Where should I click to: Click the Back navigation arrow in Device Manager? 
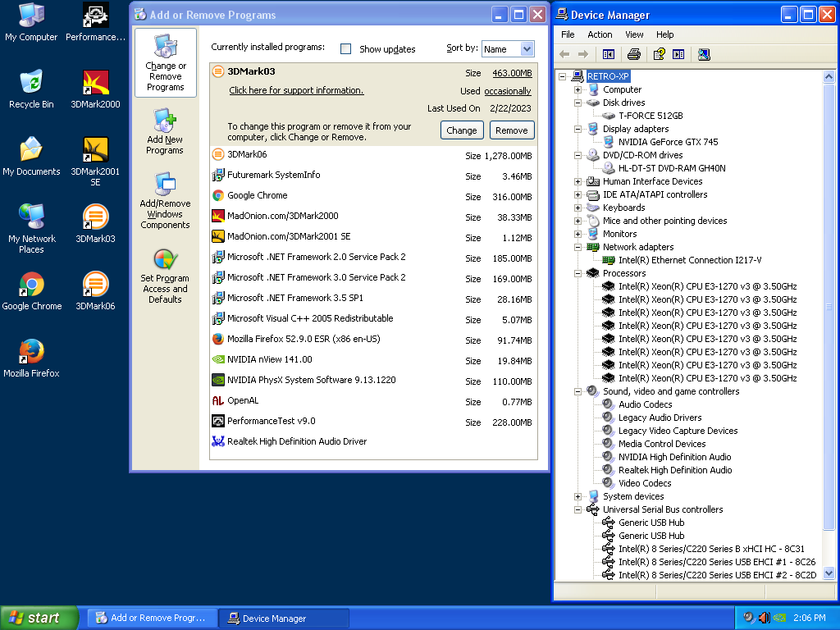pyautogui.click(x=564, y=54)
